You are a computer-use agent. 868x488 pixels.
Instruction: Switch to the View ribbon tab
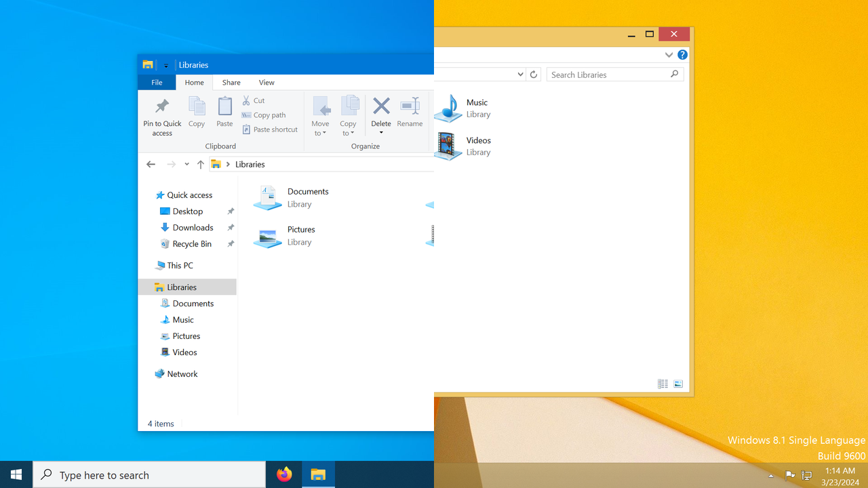267,82
